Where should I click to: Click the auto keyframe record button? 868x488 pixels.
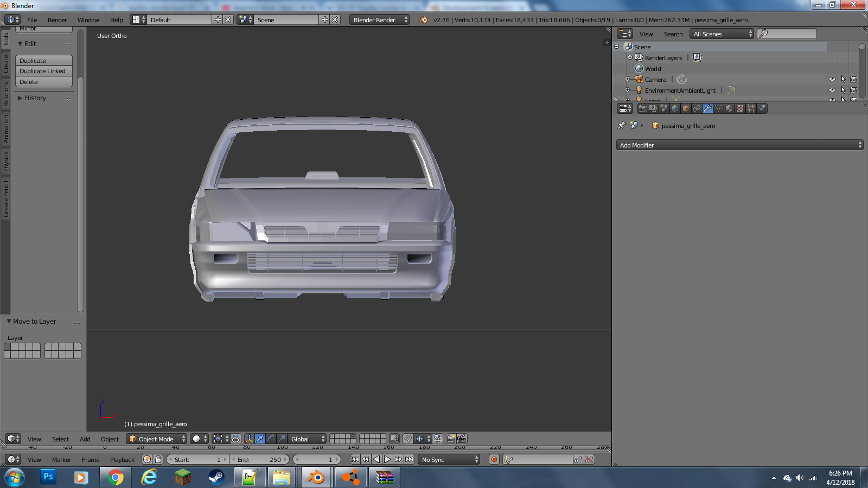click(x=494, y=459)
